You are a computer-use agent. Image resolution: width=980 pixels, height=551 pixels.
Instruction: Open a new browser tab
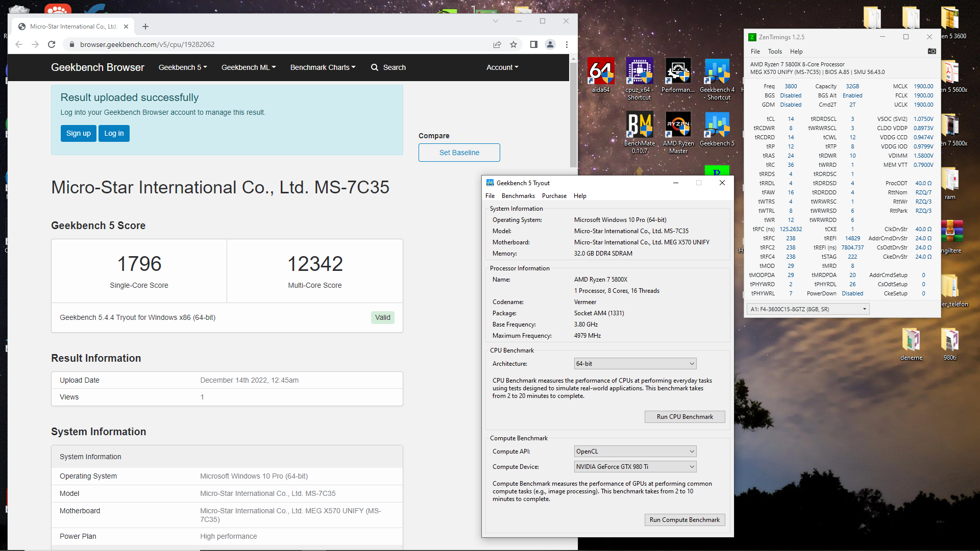[145, 27]
